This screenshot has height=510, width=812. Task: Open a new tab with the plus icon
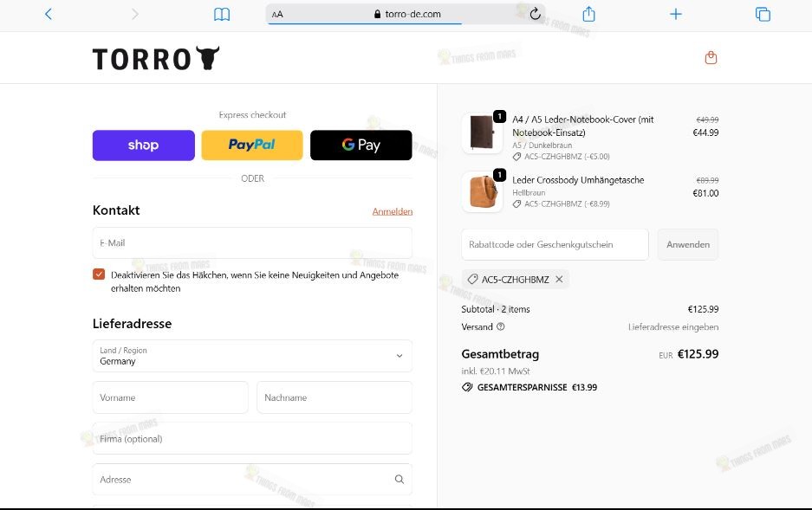click(x=675, y=14)
